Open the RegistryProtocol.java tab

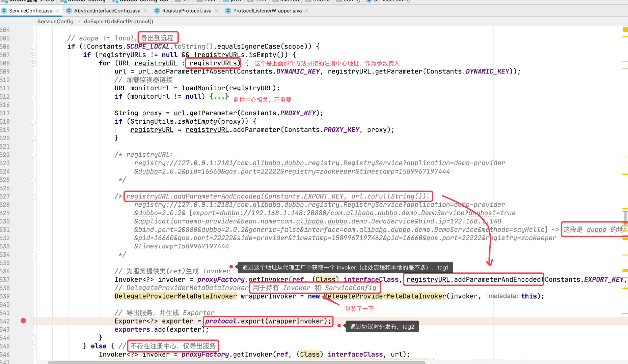pos(187,11)
